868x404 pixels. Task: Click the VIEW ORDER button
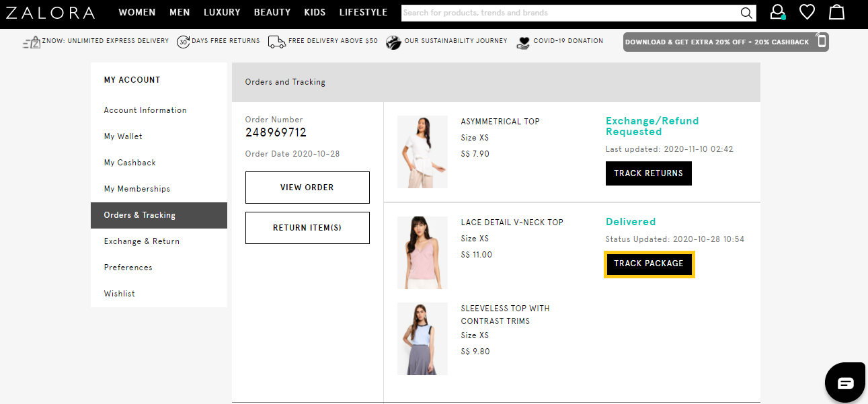[x=307, y=187]
